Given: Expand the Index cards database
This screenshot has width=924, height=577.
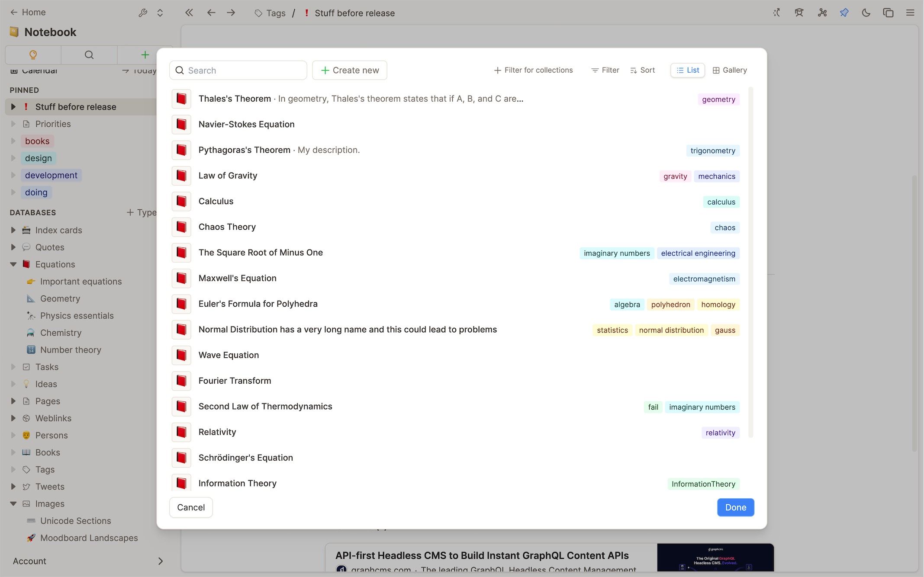Looking at the screenshot, I should 13,230.
